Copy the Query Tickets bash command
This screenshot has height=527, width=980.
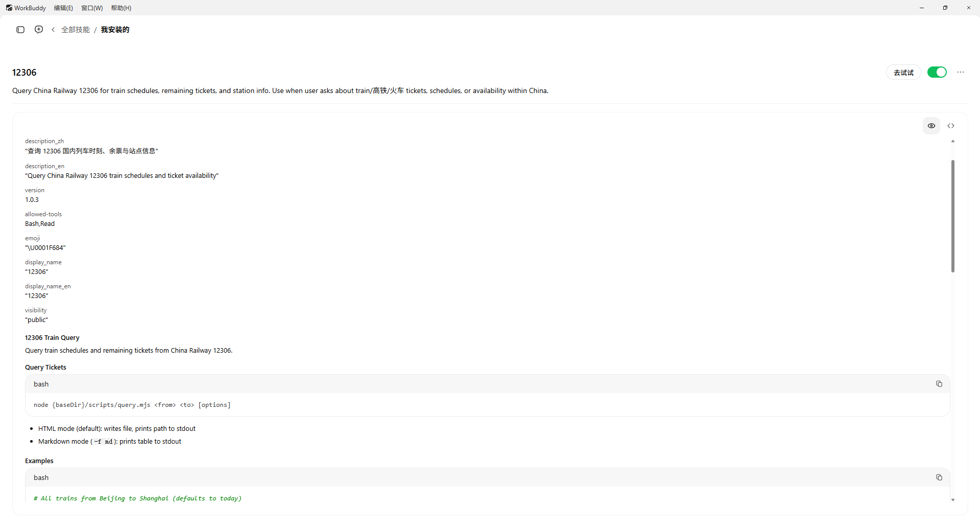click(939, 384)
